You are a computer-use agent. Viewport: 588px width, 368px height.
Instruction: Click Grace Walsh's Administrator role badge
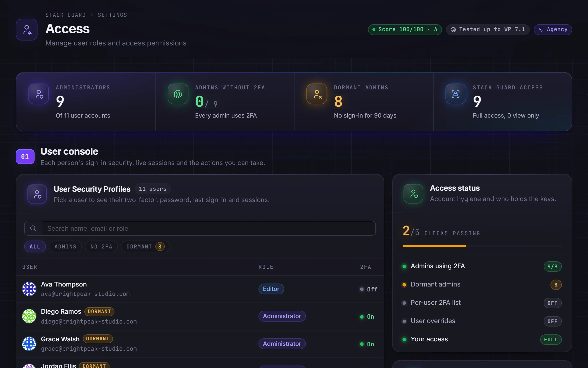(x=282, y=344)
